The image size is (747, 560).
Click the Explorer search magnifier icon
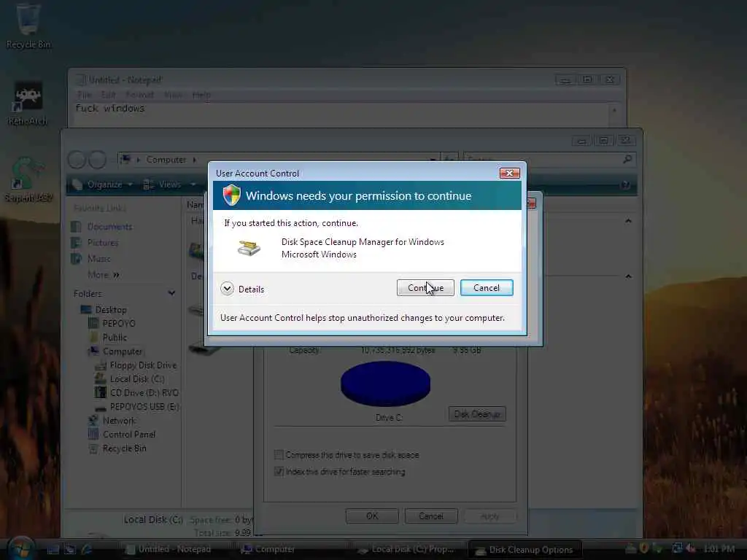click(628, 159)
